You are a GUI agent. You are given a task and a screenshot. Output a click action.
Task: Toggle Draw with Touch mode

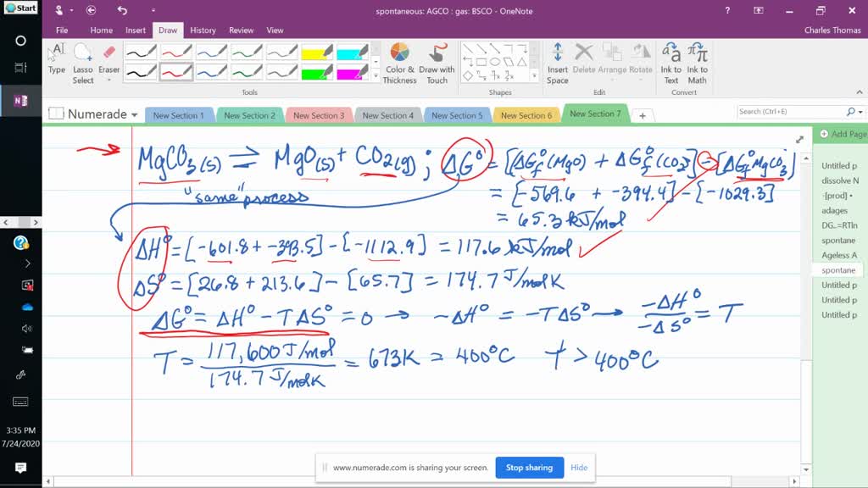coord(437,64)
